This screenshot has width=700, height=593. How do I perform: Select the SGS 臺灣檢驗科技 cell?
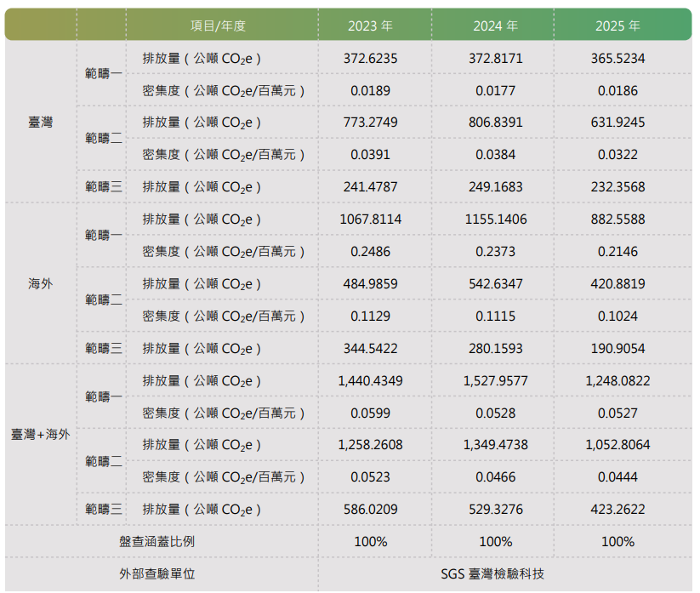pos(492,573)
